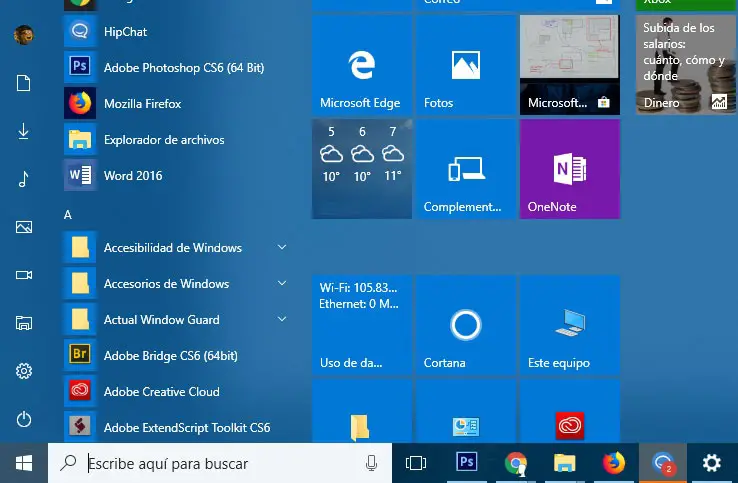Viewport: 738px width, 483px height.
Task: Click the Power button in Start menu
Action: [24, 419]
